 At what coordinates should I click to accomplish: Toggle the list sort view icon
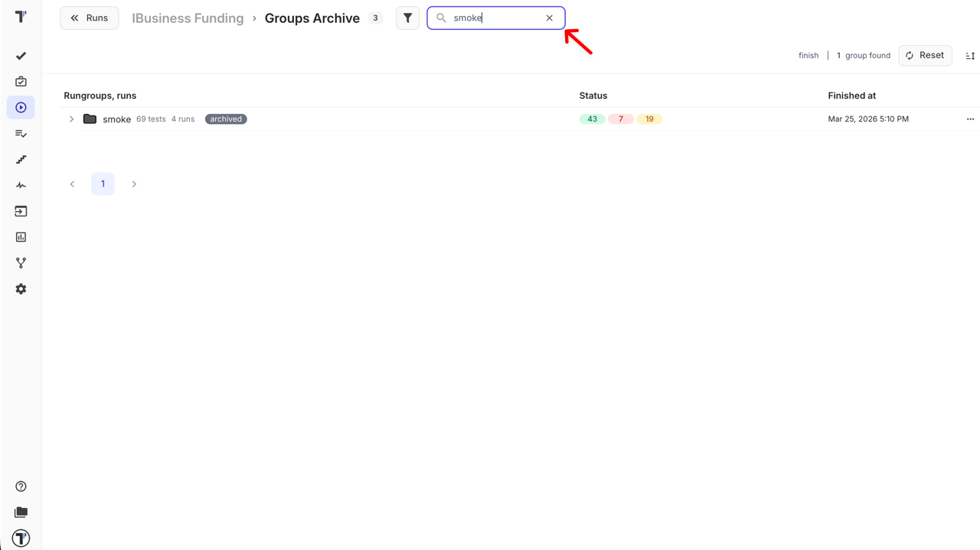click(x=970, y=56)
